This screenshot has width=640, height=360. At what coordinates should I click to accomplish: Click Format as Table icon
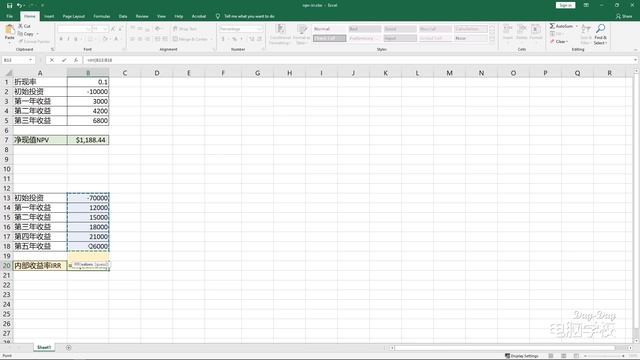tap(302, 29)
